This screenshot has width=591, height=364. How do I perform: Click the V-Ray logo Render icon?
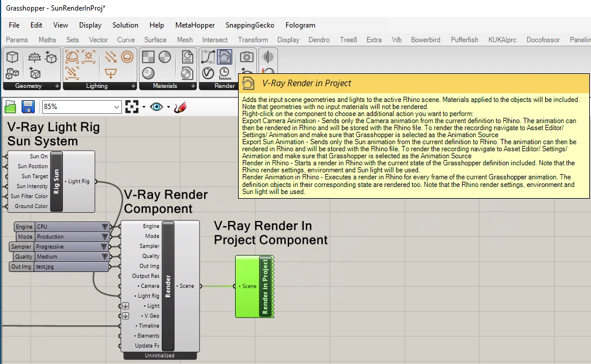point(208,73)
